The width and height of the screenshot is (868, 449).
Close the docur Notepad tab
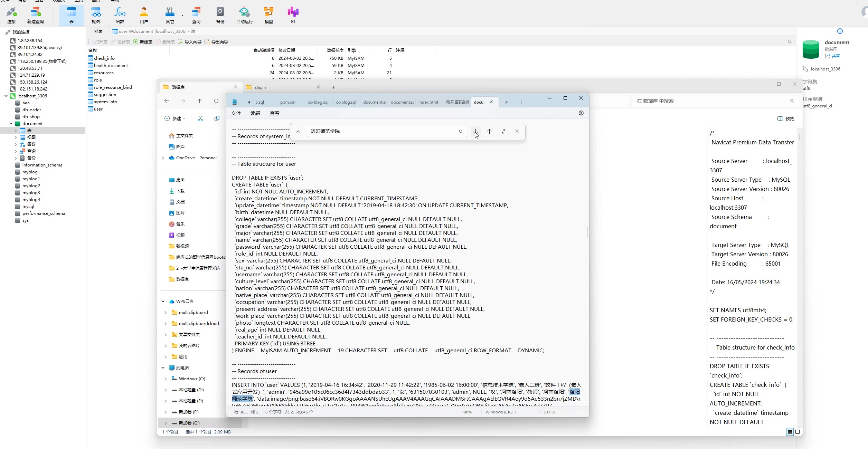coord(491,102)
